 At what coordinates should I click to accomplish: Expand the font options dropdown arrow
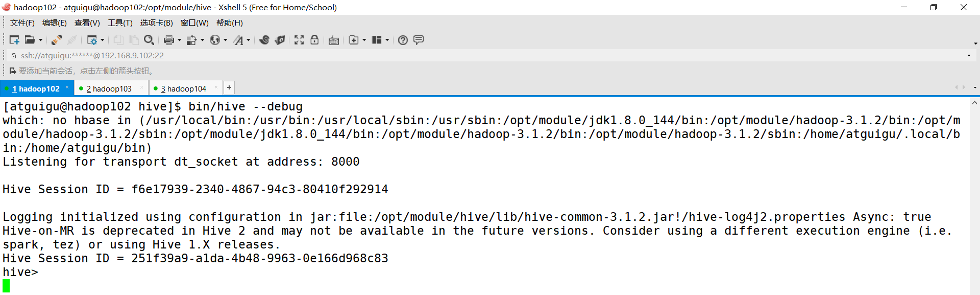coord(249,40)
